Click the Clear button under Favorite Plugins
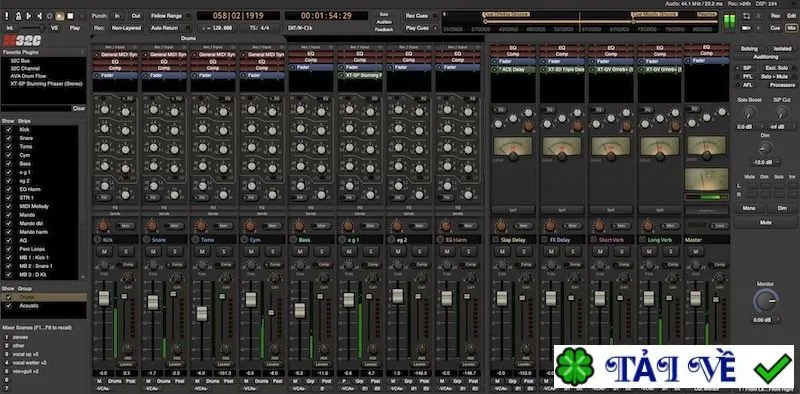Image resolution: width=800 pixels, height=394 pixels. tap(79, 108)
